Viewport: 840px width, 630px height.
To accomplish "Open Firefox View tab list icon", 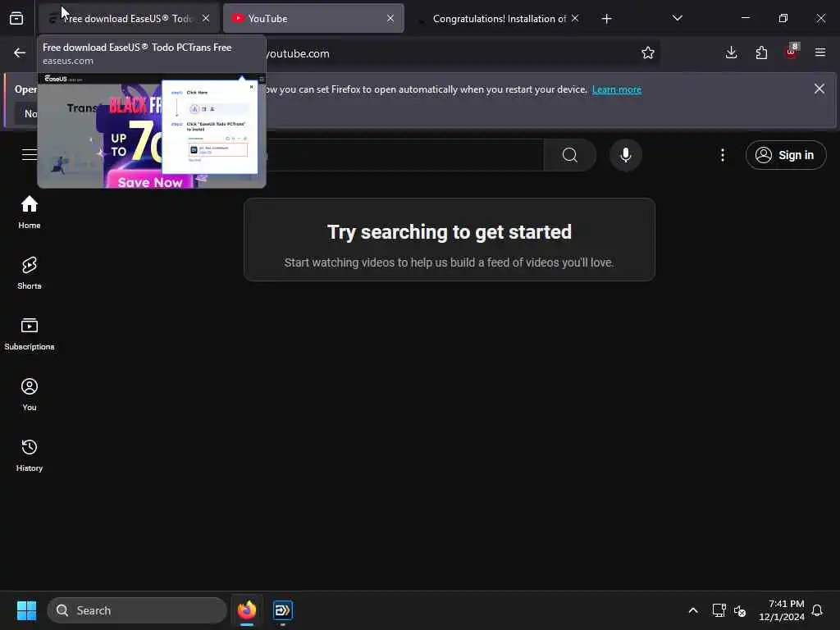I will [16, 19].
